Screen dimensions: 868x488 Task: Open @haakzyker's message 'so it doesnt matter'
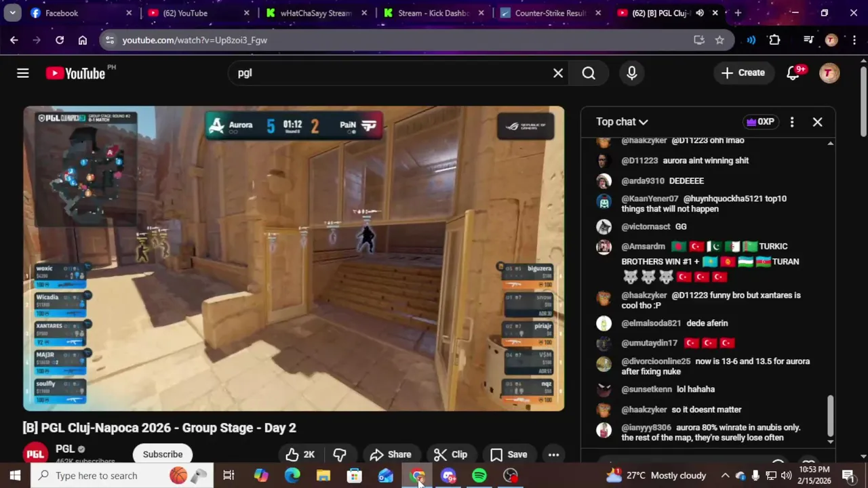(x=706, y=409)
